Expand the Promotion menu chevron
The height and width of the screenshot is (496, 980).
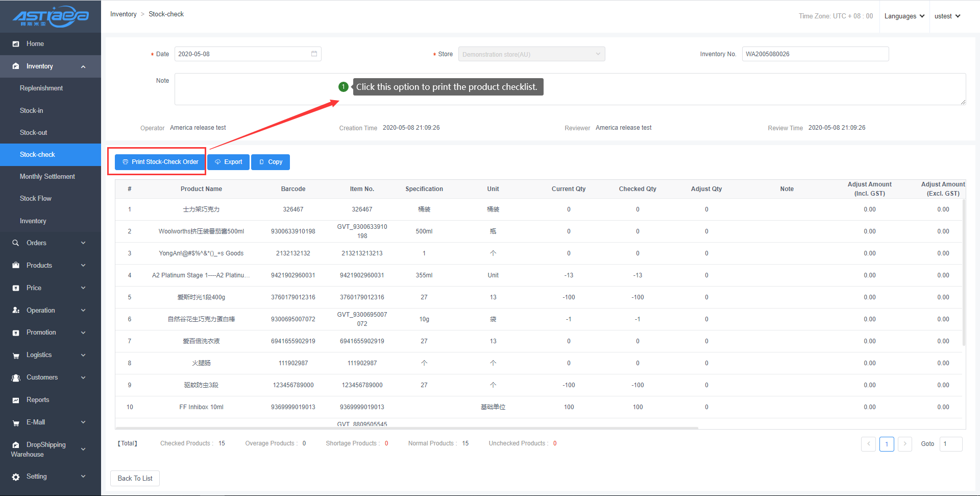pyautogui.click(x=83, y=333)
